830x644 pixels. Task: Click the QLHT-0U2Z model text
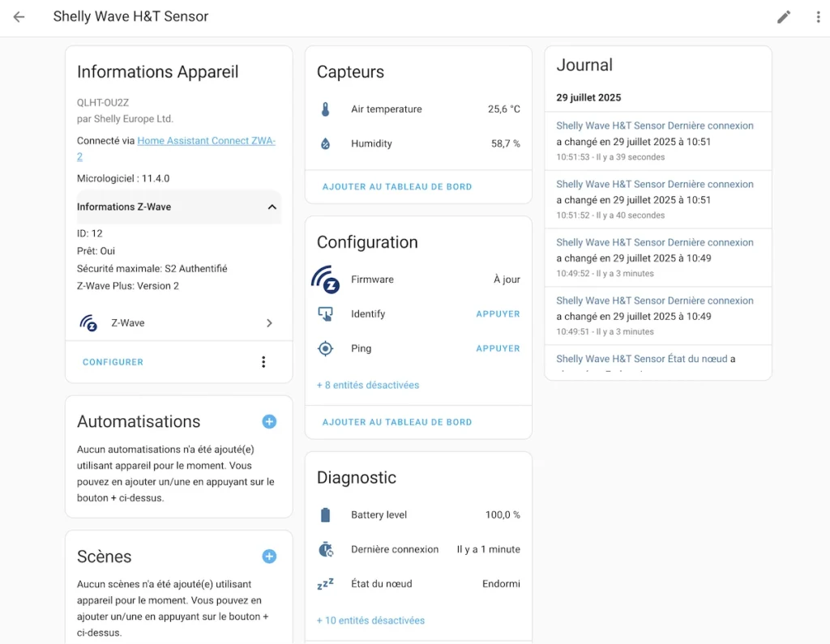coord(103,103)
